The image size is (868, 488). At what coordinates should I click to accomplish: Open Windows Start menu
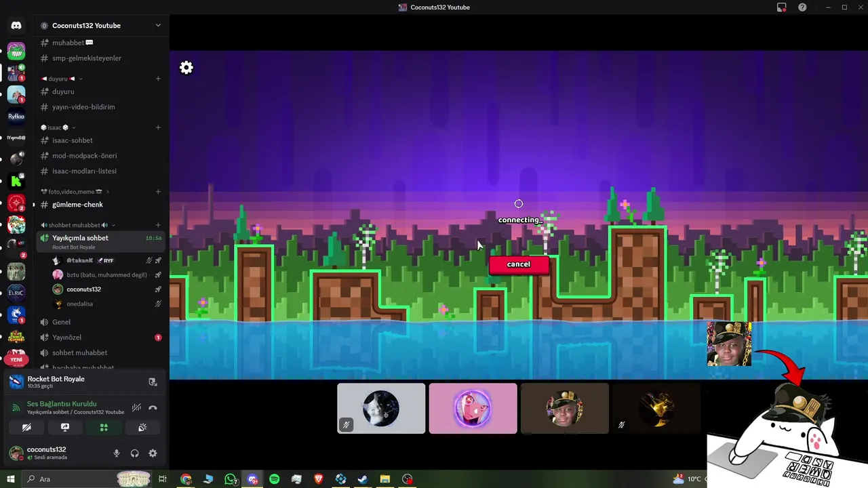[x=10, y=479]
